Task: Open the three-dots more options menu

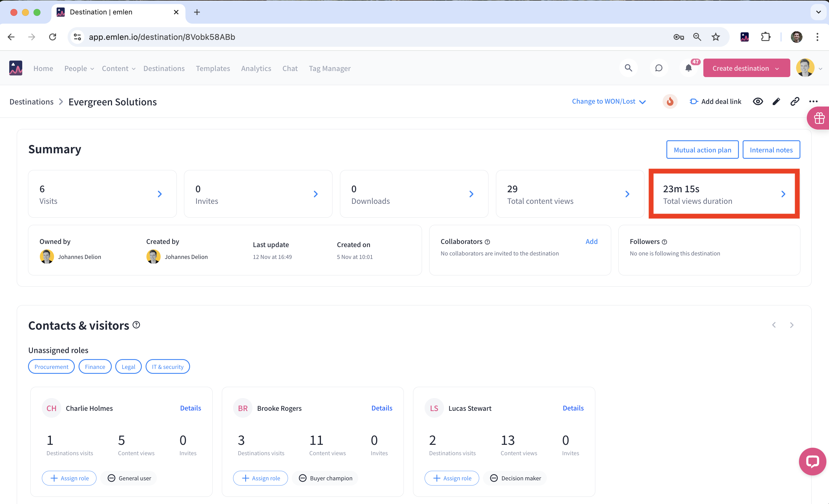Action: (813, 102)
